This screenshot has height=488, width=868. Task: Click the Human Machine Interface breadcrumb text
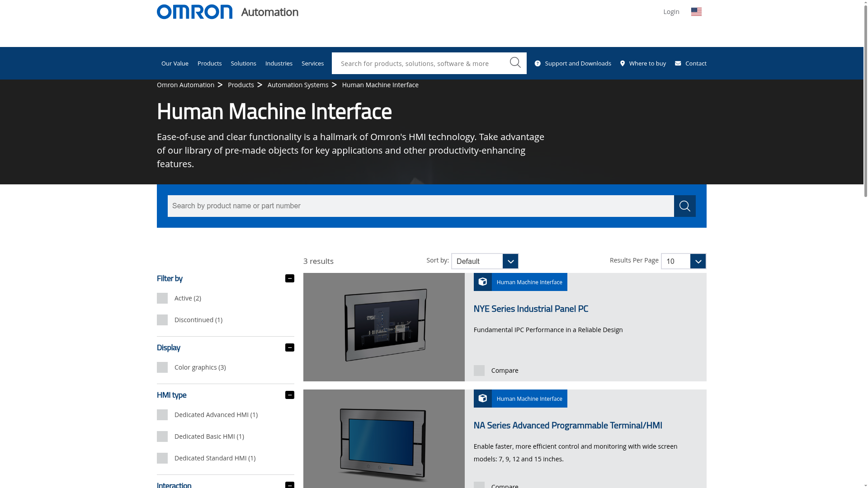click(380, 85)
